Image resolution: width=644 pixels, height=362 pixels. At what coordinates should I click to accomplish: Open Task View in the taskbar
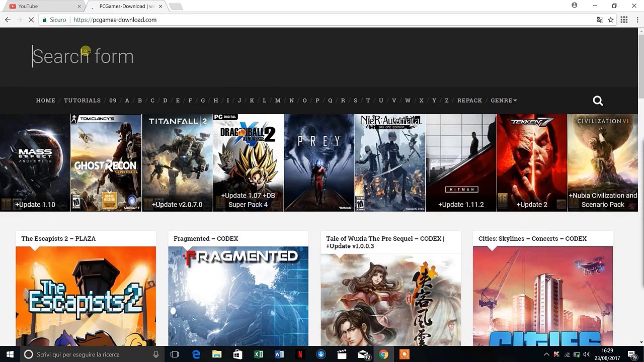[x=175, y=354]
